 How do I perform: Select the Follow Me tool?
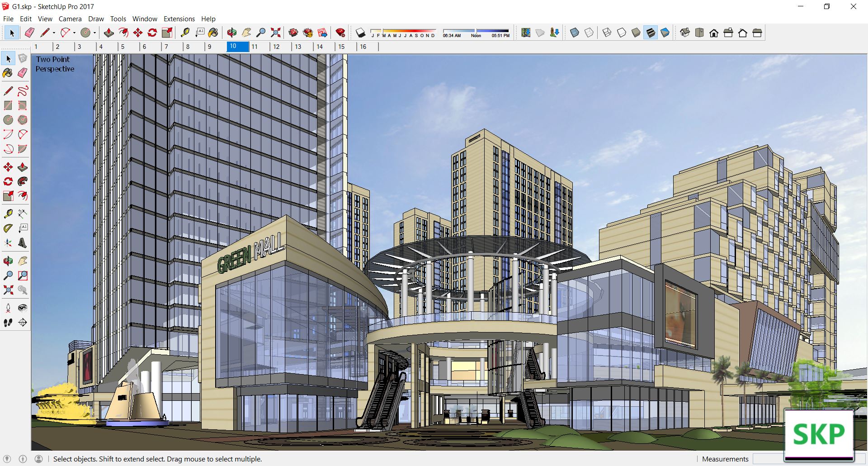point(23,181)
